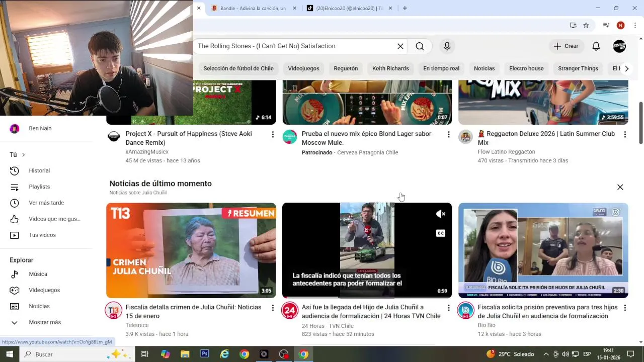Click the magnifying glass search button
The image size is (644, 362).
[420, 46]
